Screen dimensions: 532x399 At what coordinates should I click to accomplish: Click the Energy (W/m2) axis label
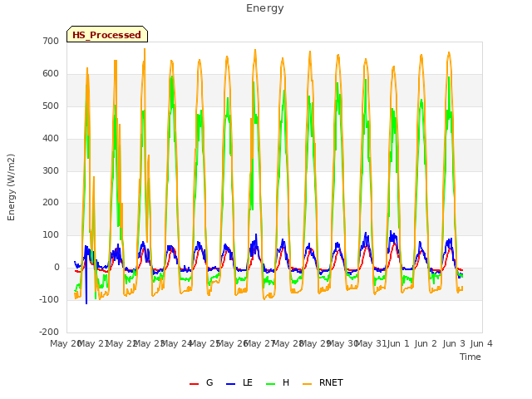(x=11, y=187)
